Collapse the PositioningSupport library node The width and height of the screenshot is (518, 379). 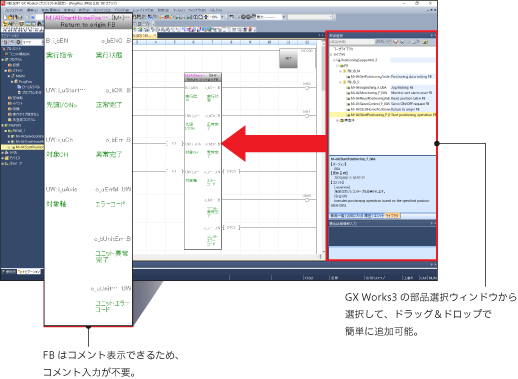(334, 60)
